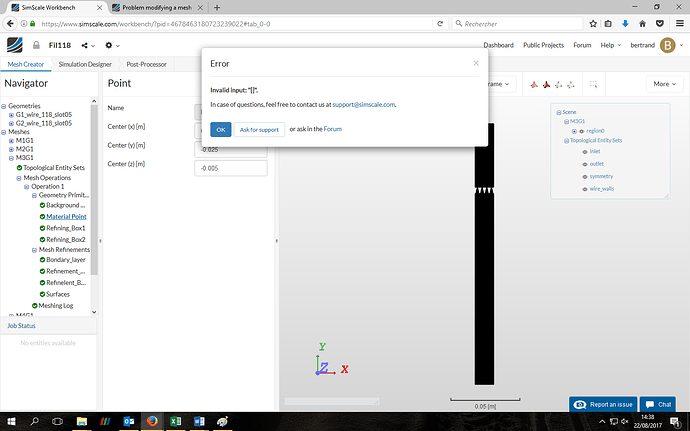
Task: Open Windows Start menu
Action: (x=11, y=422)
